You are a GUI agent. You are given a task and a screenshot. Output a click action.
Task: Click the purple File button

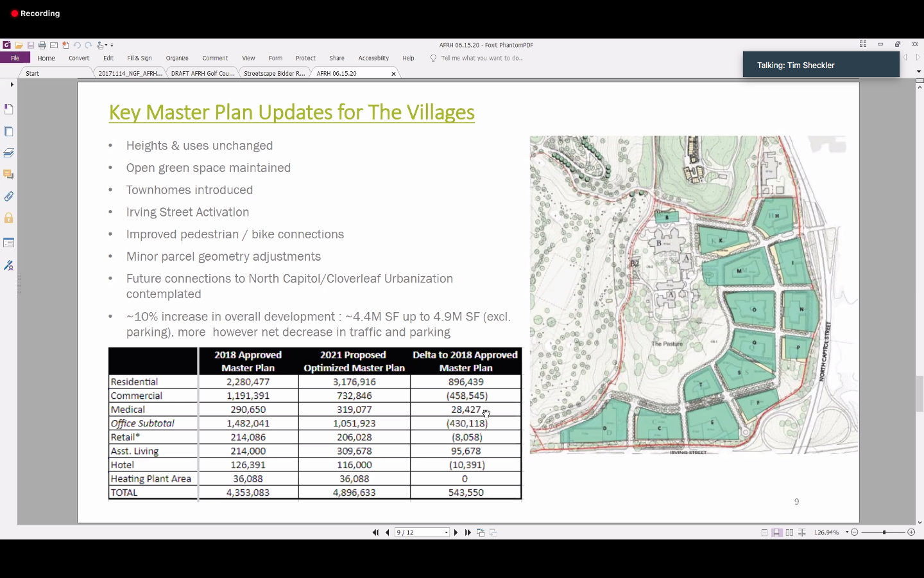coord(15,58)
